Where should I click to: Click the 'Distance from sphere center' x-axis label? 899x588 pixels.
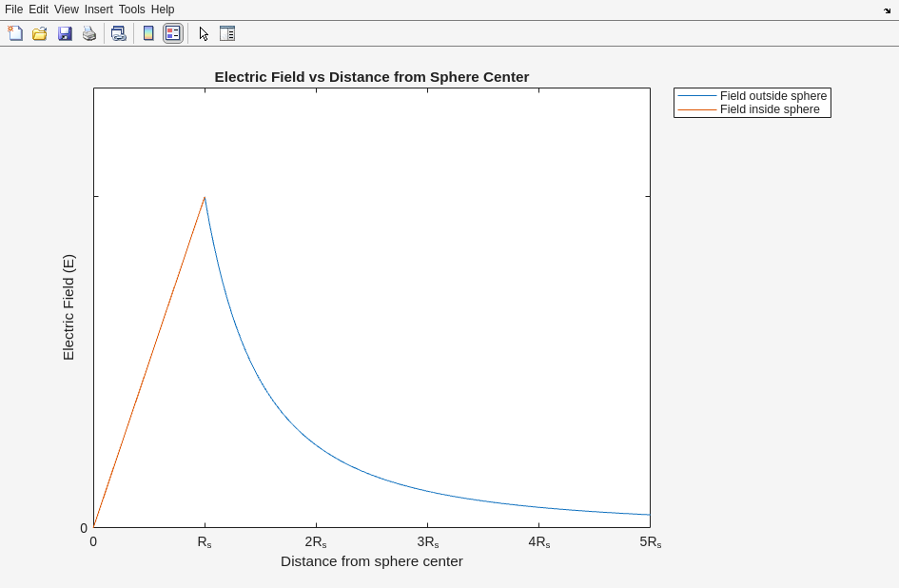click(x=371, y=561)
